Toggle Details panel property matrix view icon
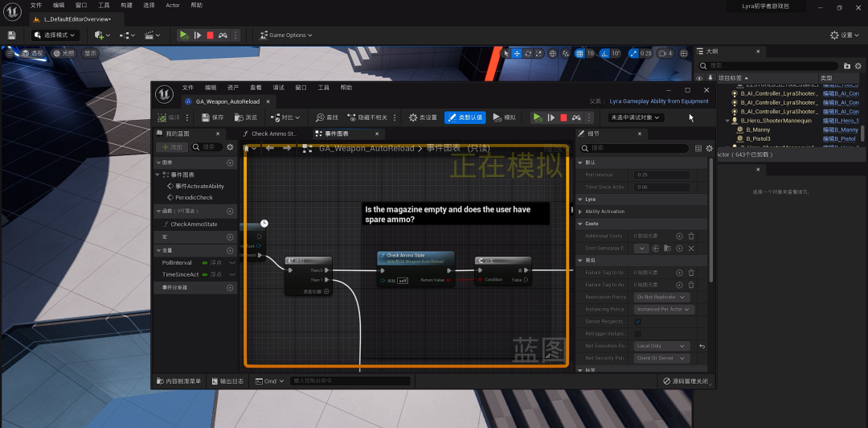 click(698, 149)
